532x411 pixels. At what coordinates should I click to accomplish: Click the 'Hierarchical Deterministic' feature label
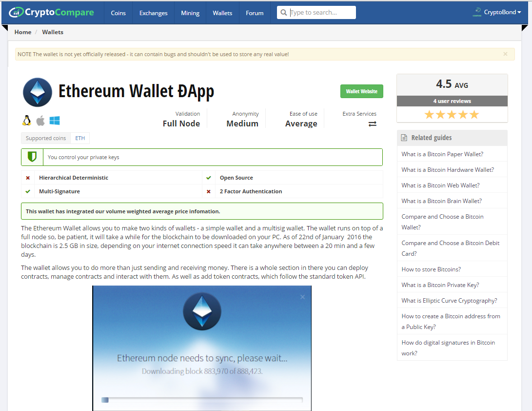pyautogui.click(x=74, y=178)
